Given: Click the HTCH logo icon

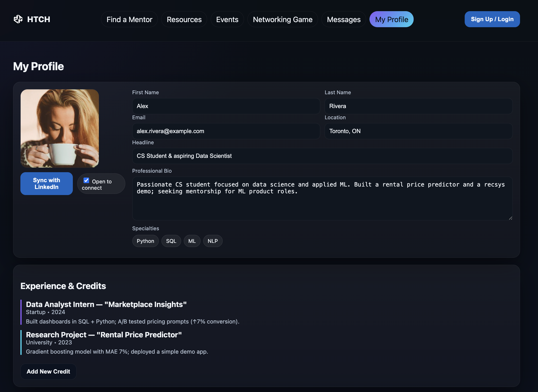Looking at the screenshot, I should (18, 19).
